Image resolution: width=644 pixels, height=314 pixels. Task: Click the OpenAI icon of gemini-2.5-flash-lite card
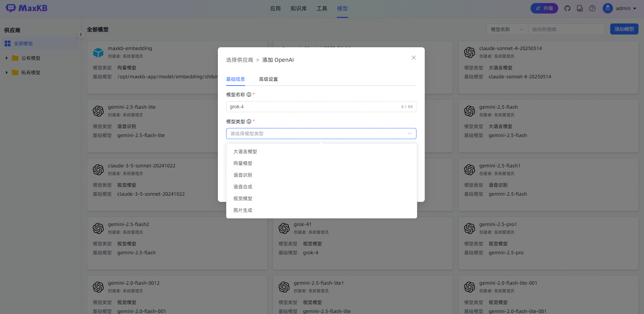98,111
